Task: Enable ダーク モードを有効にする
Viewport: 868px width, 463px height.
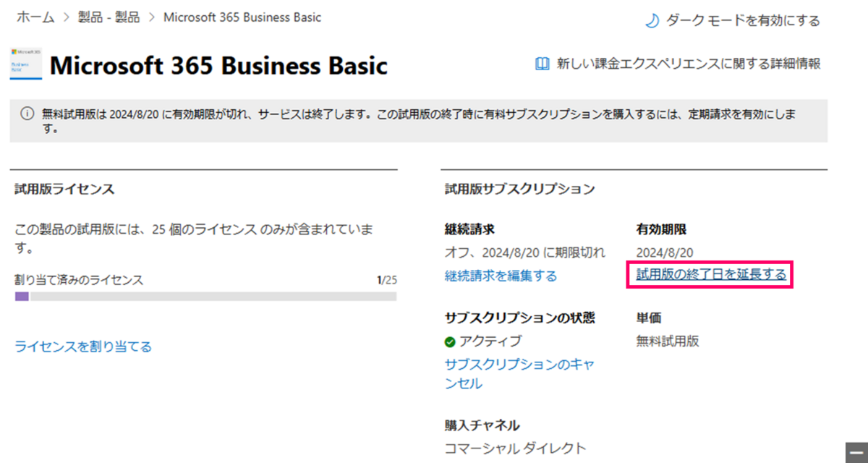Action: 743,21
